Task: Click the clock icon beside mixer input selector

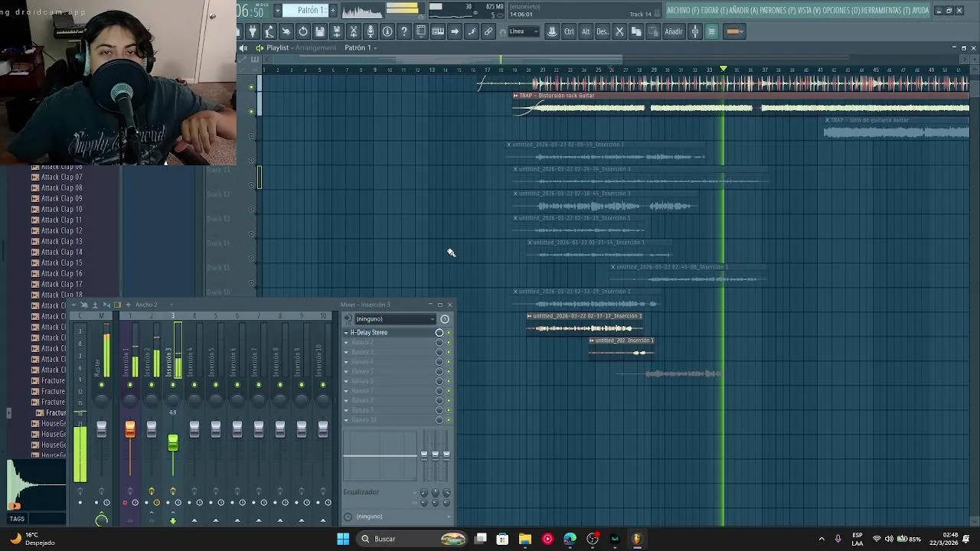Action: (x=445, y=319)
